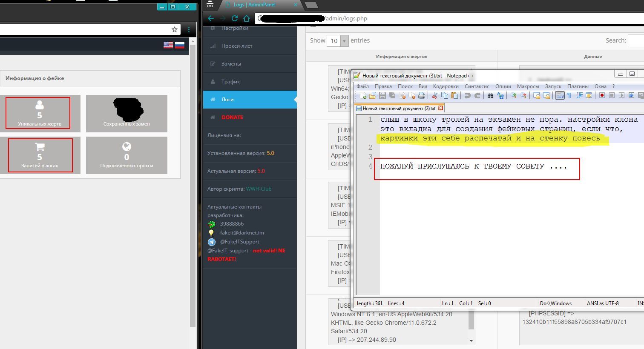The width and height of the screenshot is (644, 349).
Task: Click the Print icon in Notepad++
Action: click(x=421, y=95)
